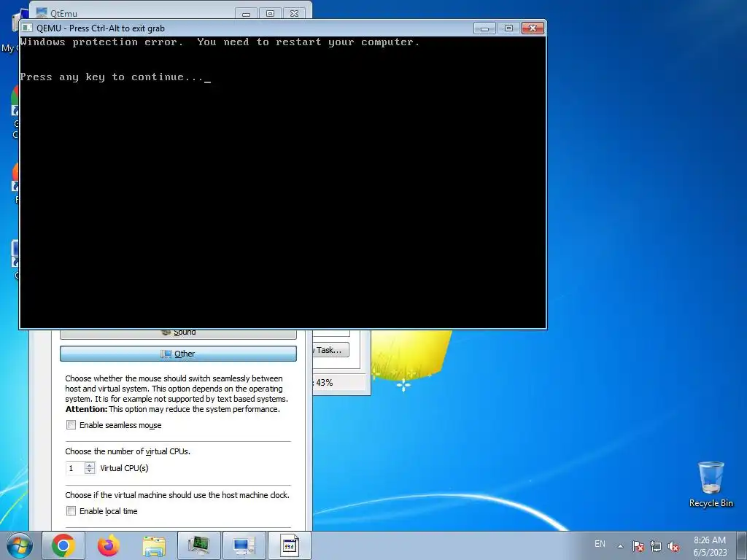Maximize the QEMU window
The height and width of the screenshot is (560, 747).
point(508,28)
